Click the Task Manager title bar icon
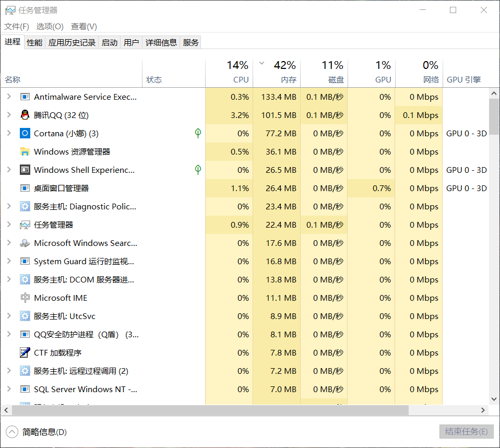Viewport: 500px width, 448px height. coord(10,10)
